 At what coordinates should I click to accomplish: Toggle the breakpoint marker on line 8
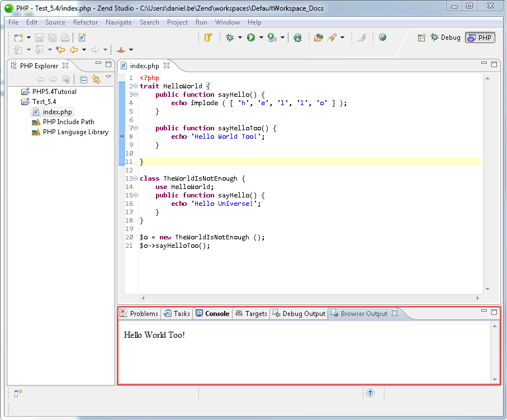coord(122,136)
